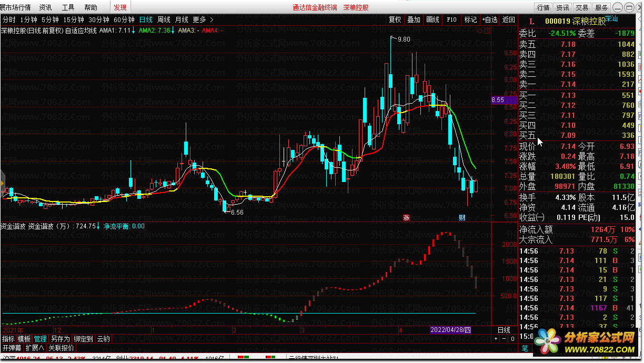Click the 模板 tab at bottom

(24, 339)
